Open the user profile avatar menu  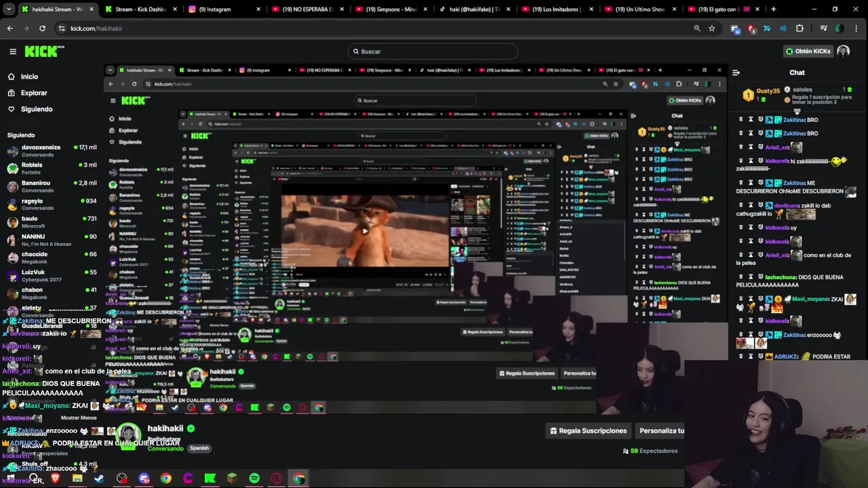[x=843, y=52]
